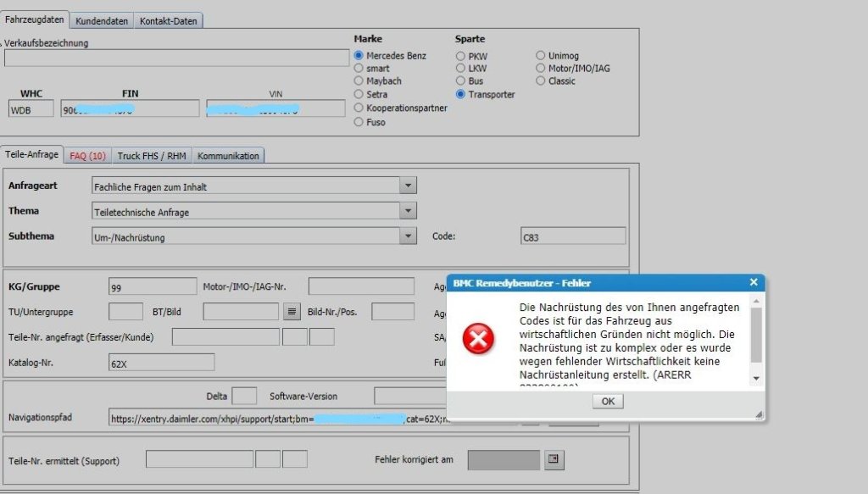Select the Classic Sparte radio button
The height and width of the screenshot is (494, 868).
(541, 81)
